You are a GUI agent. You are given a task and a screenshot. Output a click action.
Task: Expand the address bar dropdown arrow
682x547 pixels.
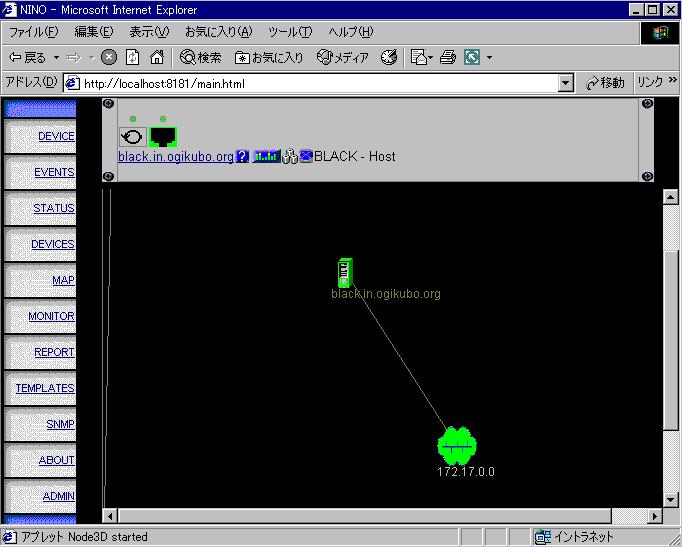click(566, 83)
